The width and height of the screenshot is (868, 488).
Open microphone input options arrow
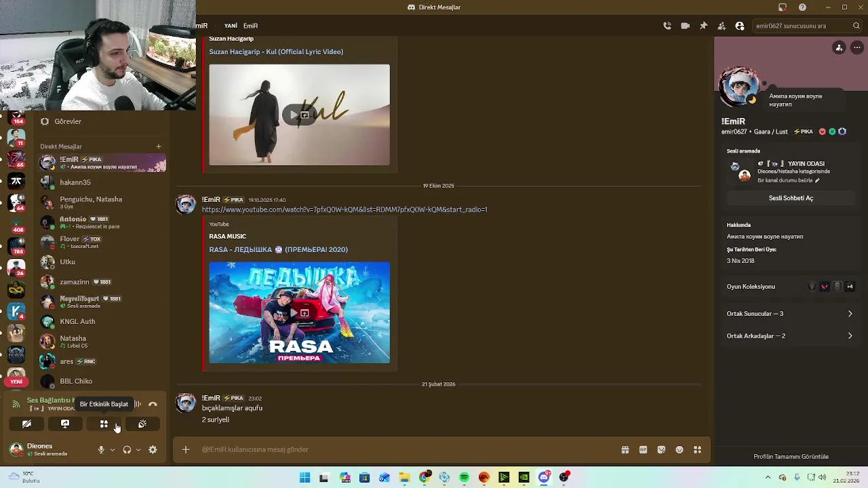[113, 449]
